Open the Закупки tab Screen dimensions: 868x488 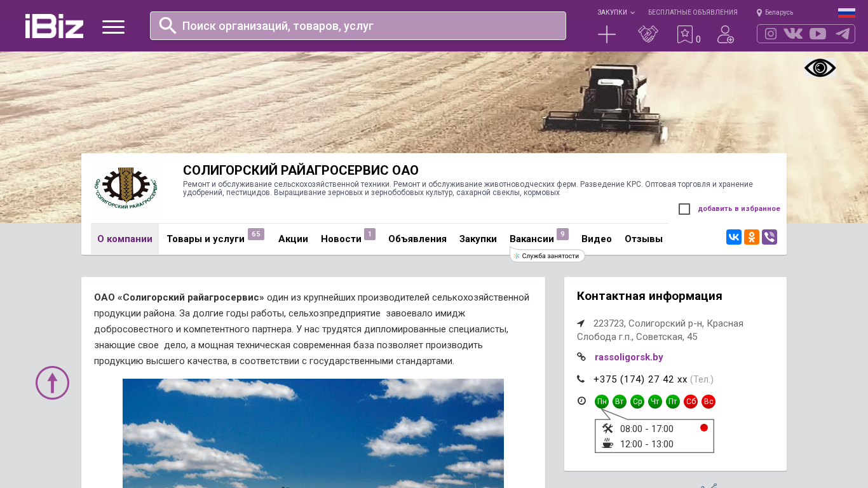pos(478,239)
